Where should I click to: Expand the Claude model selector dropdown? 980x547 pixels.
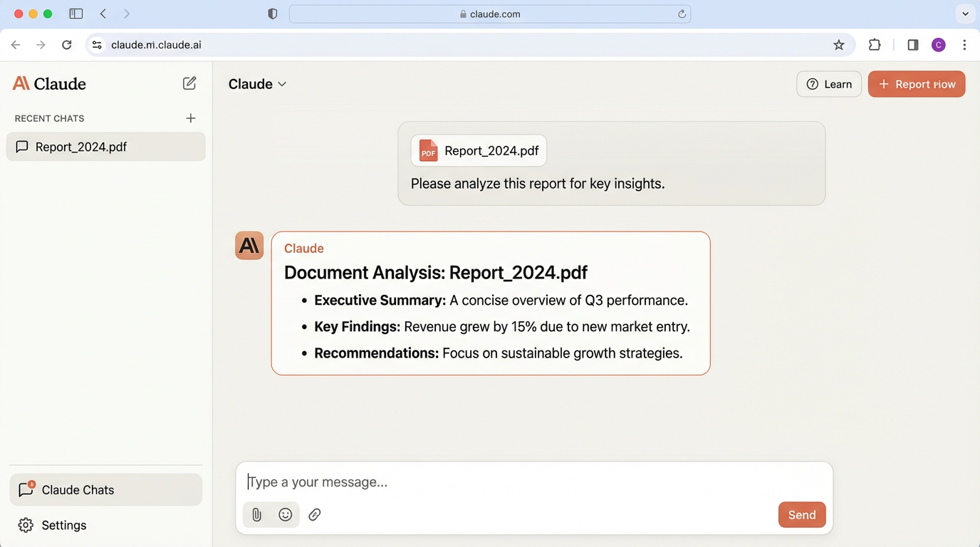point(257,83)
